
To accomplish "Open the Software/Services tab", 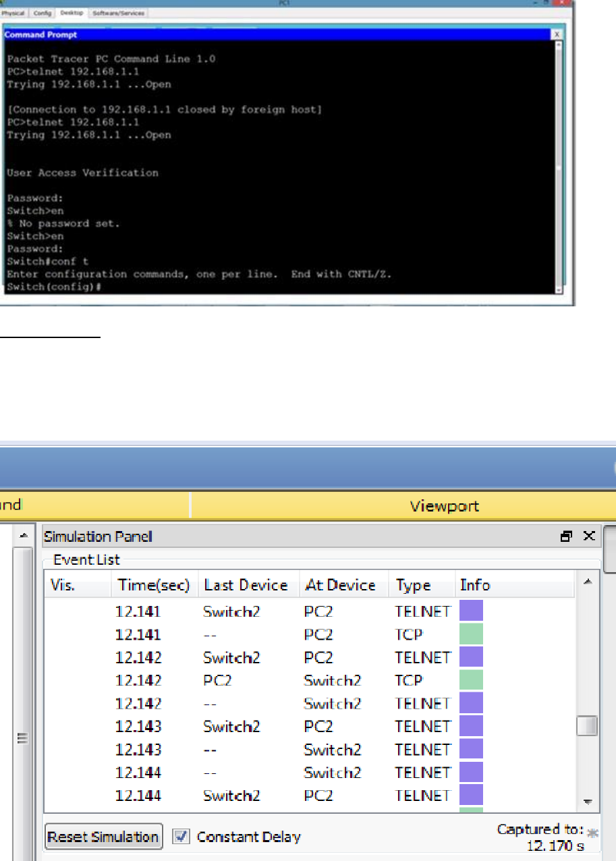I will (x=119, y=13).
